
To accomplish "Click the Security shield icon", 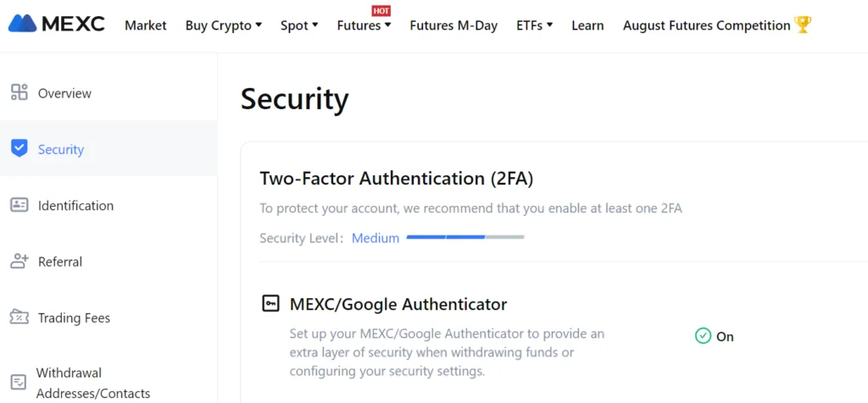I will click(x=19, y=149).
